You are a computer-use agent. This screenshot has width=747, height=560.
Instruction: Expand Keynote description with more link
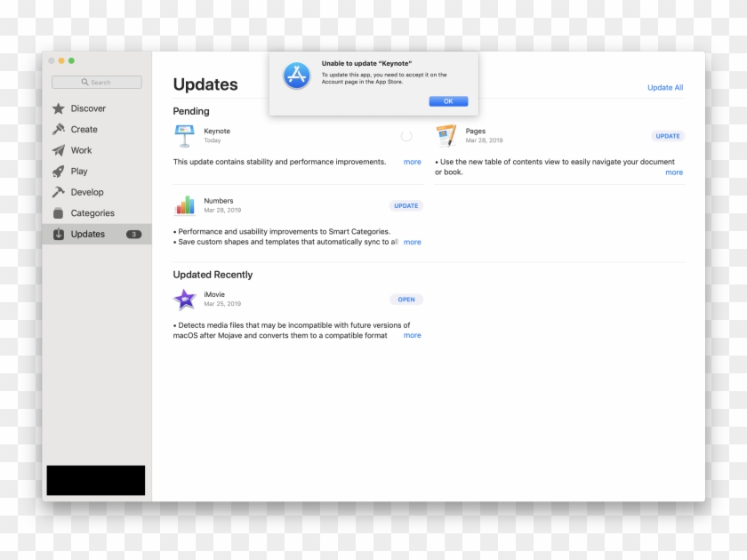click(412, 162)
